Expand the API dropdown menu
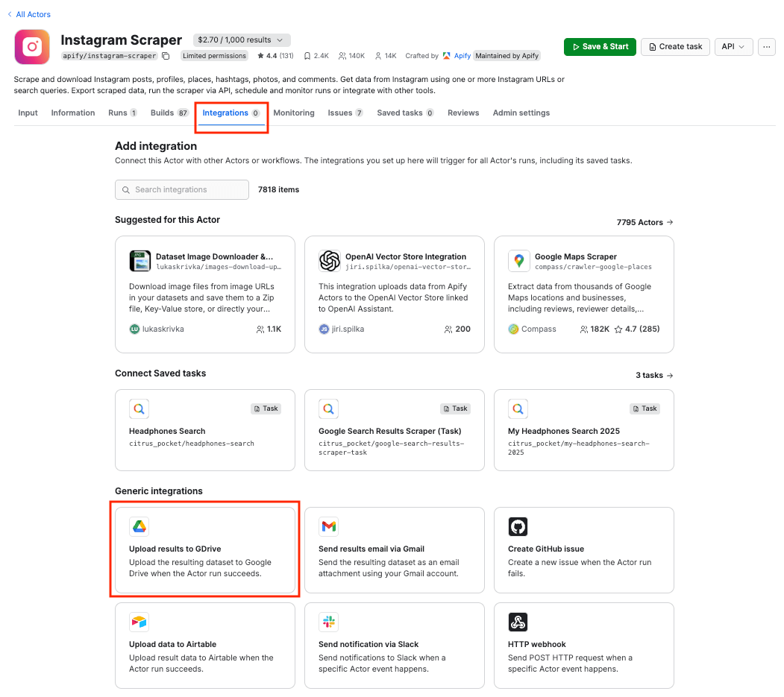The height and width of the screenshot is (697, 784). pyautogui.click(x=733, y=46)
